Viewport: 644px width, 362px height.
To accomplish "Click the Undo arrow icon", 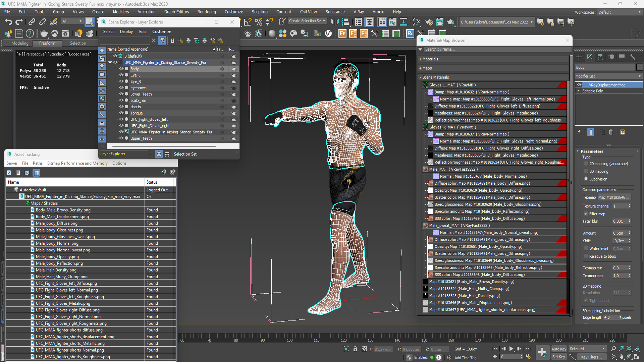I will pos(8,22).
